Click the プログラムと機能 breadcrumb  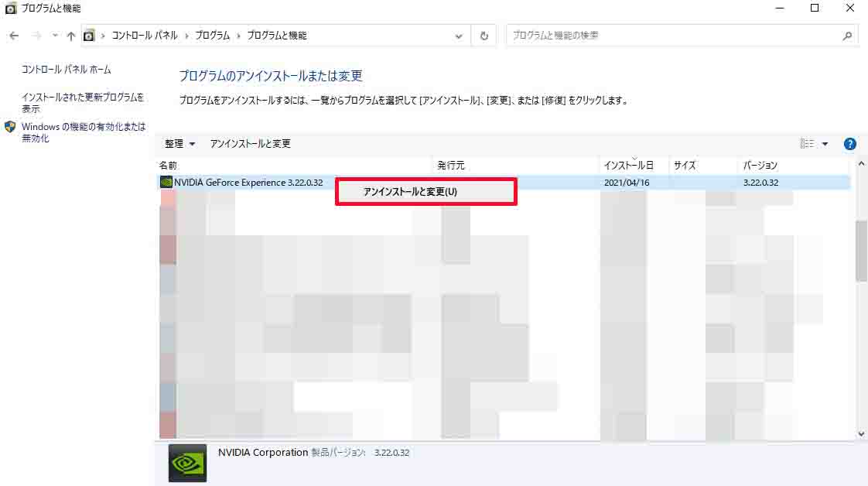[x=276, y=36]
